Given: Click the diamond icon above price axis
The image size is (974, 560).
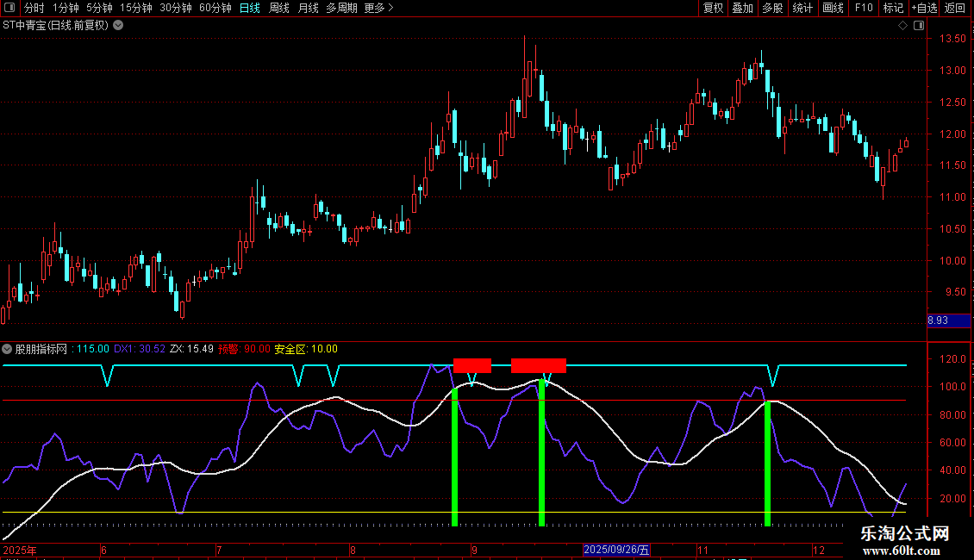Looking at the screenshot, I should point(902,26).
